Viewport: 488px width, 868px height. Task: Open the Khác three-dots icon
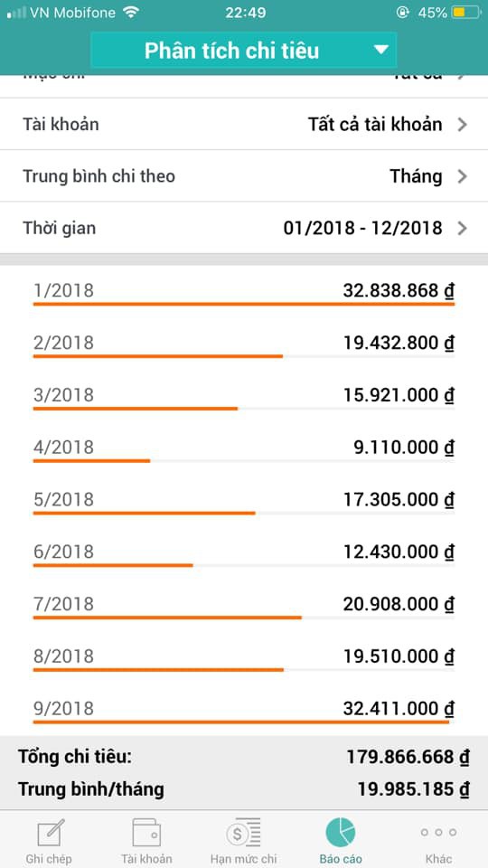438,833
